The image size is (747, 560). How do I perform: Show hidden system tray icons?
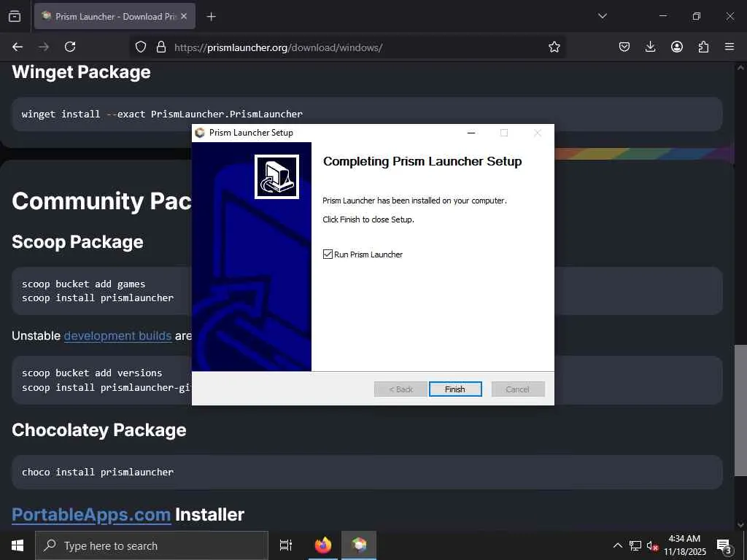coord(617,545)
